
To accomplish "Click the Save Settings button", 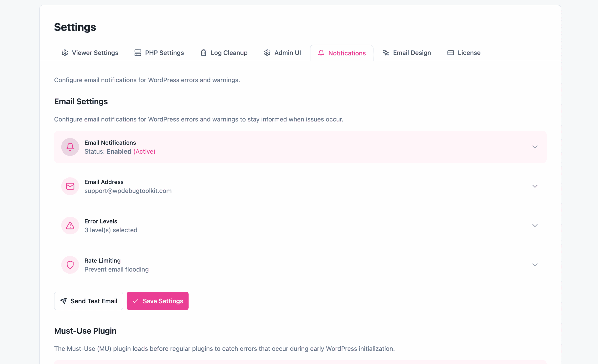I will pyautogui.click(x=157, y=301).
